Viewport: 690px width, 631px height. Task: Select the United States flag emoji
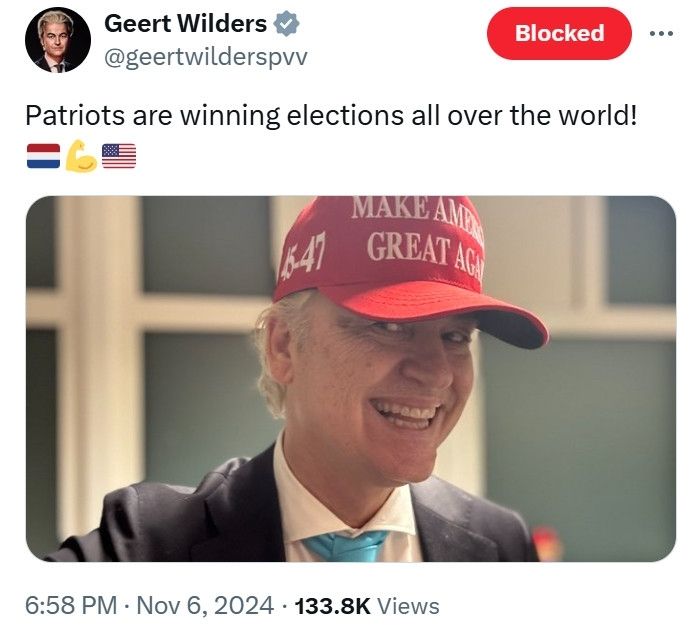tap(119, 156)
